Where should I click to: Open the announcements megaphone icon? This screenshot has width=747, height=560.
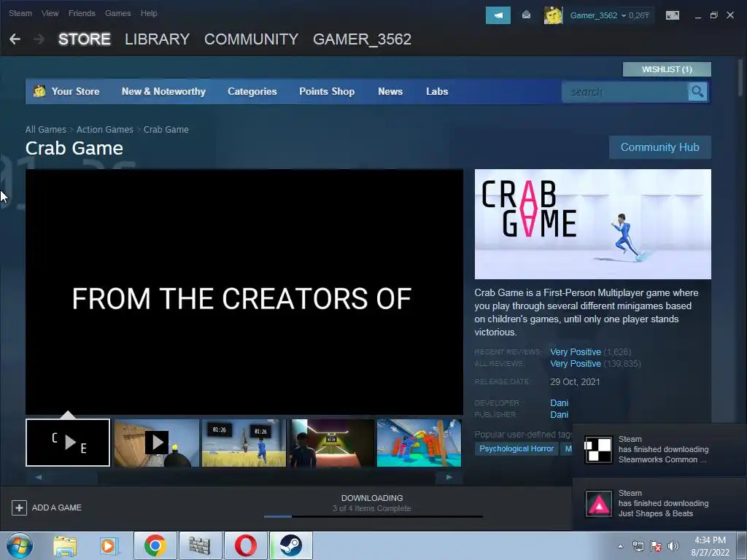tap(498, 15)
